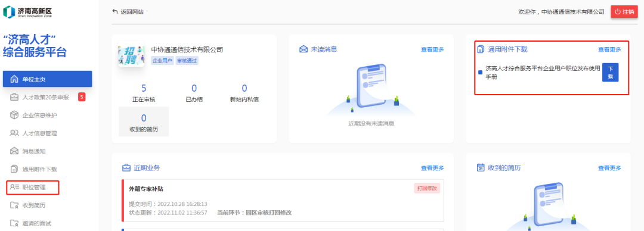The image size is (644, 231).
Task: Click the home icon beside 单位主页
Action: (14, 79)
